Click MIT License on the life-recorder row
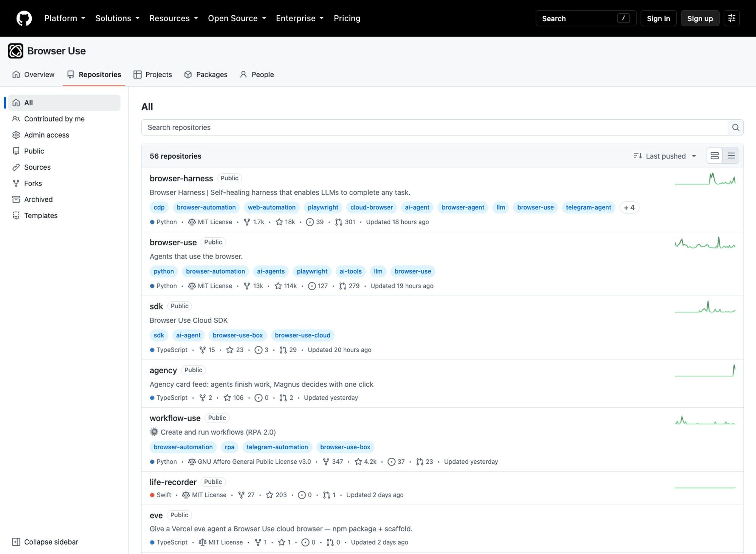The image size is (756, 554). coord(204,495)
